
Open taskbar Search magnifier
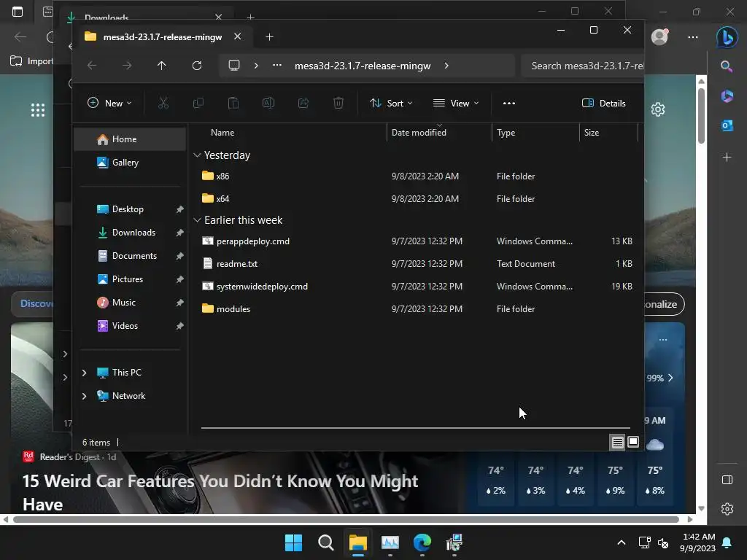click(x=326, y=542)
